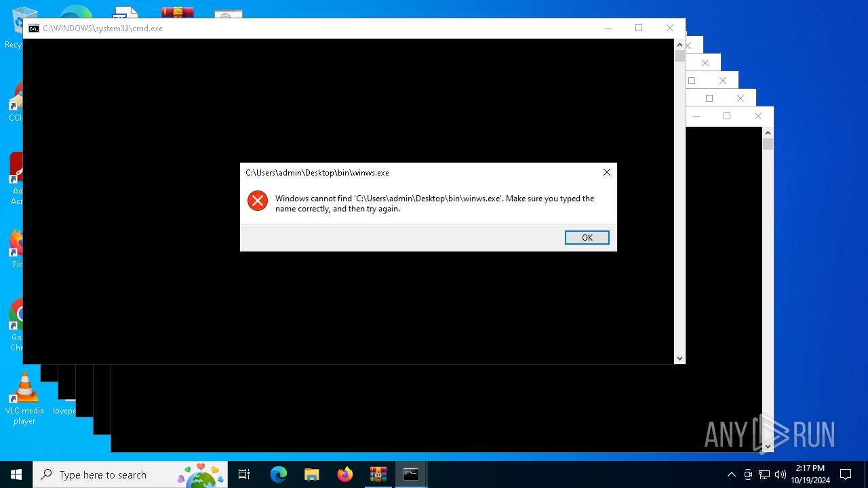Open volume control tray icon
This screenshot has width=868, height=488.
coord(781,474)
